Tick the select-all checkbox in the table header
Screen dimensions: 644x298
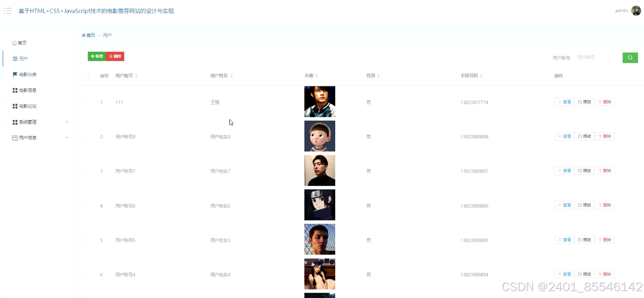coord(87,76)
